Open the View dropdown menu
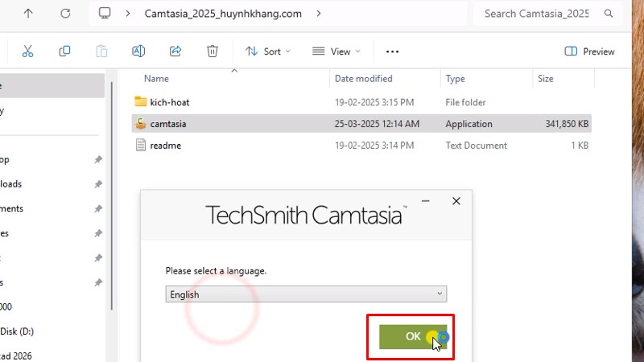 point(336,51)
